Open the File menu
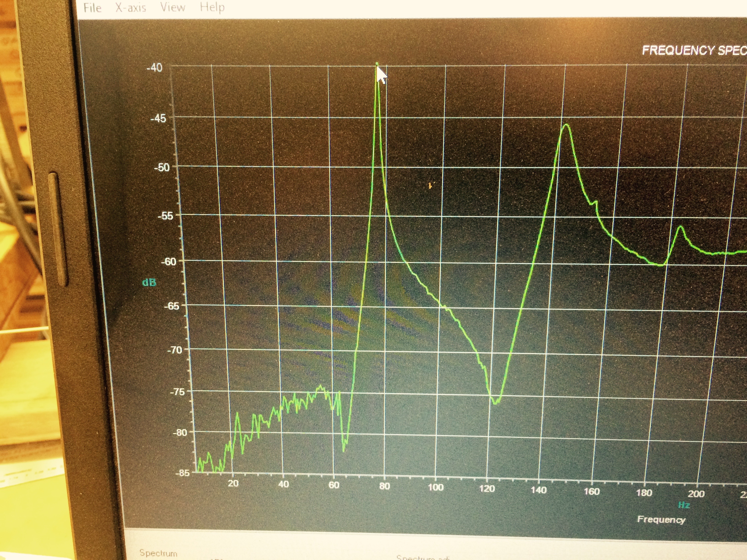This screenshot has height=560, width=747. pos(92,7)
